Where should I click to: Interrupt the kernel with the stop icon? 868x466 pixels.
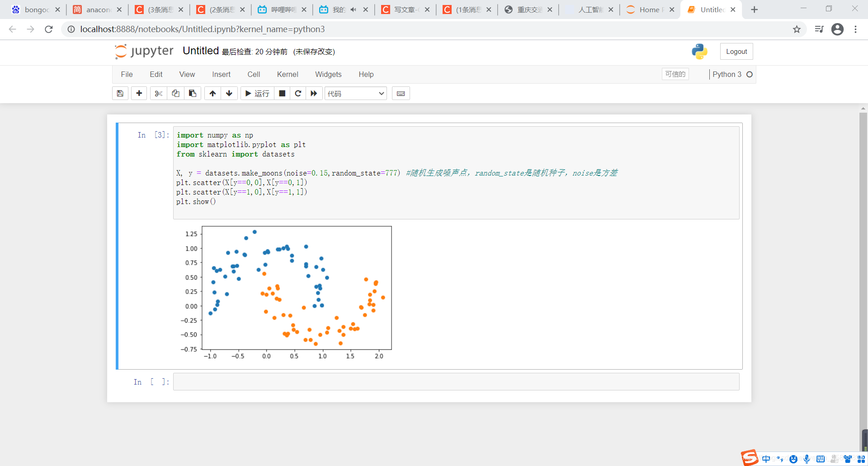[x=282, y=93]
